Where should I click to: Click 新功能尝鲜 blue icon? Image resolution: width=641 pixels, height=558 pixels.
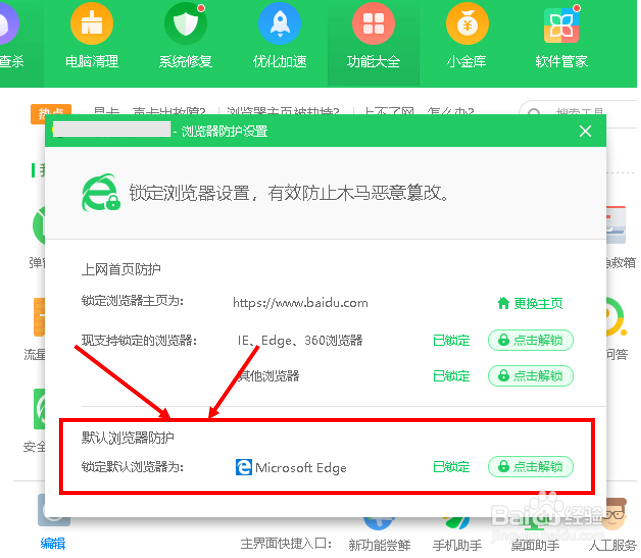tap(379, 523)
